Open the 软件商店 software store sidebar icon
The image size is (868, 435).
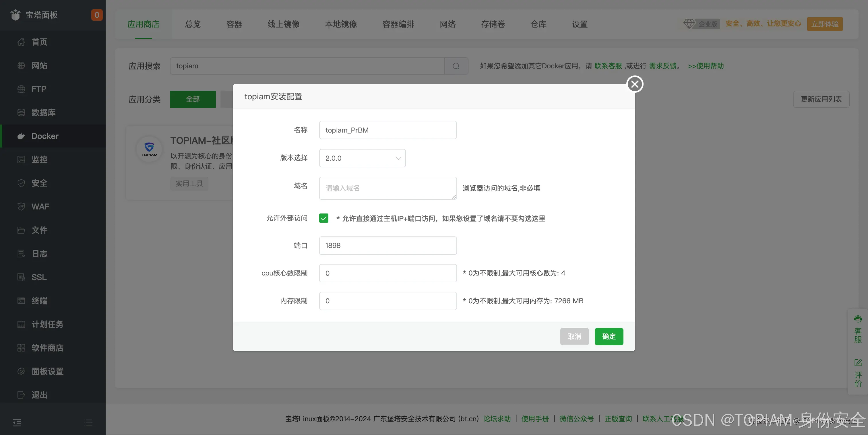[x=21, y=348]
